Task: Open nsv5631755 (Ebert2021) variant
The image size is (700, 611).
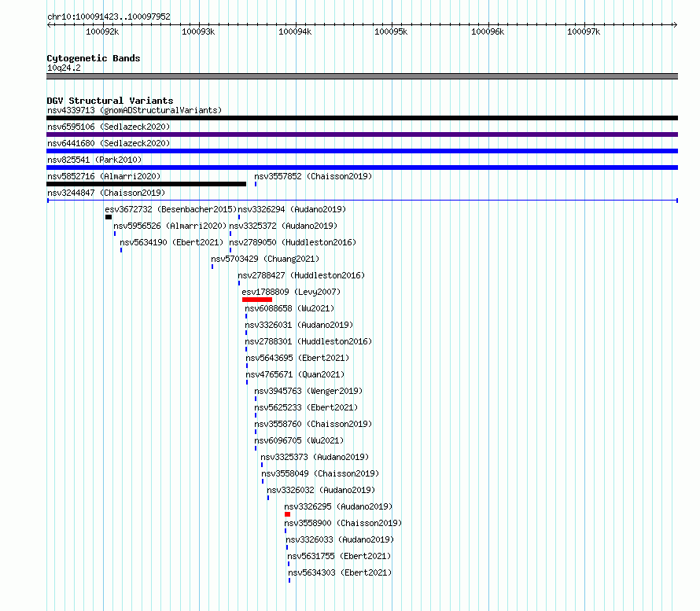Action: click(x=339, y=556)
